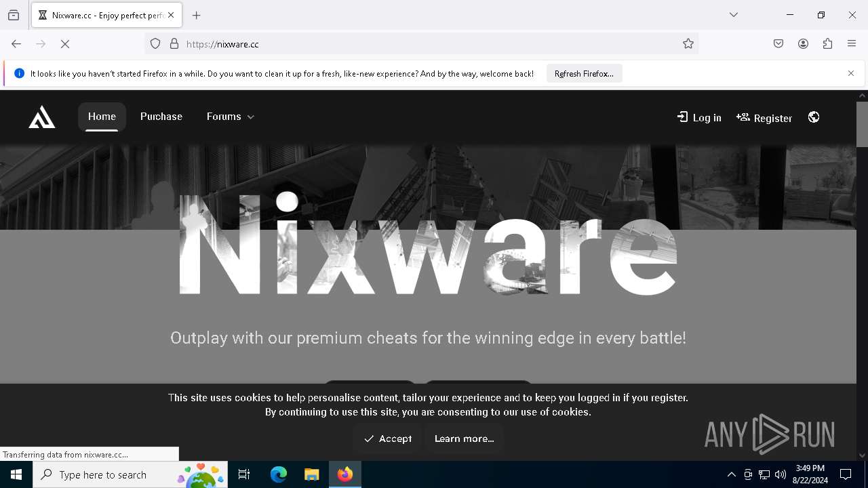The height and width of the screenshot is (488, 868).
Task: Click the Nixware logo icon
Action: 42,117
